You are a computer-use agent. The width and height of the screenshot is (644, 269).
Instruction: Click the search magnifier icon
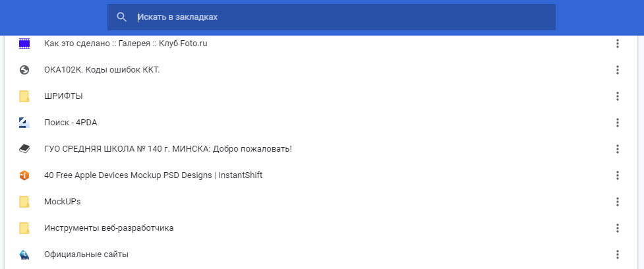(x=121, y=17)
